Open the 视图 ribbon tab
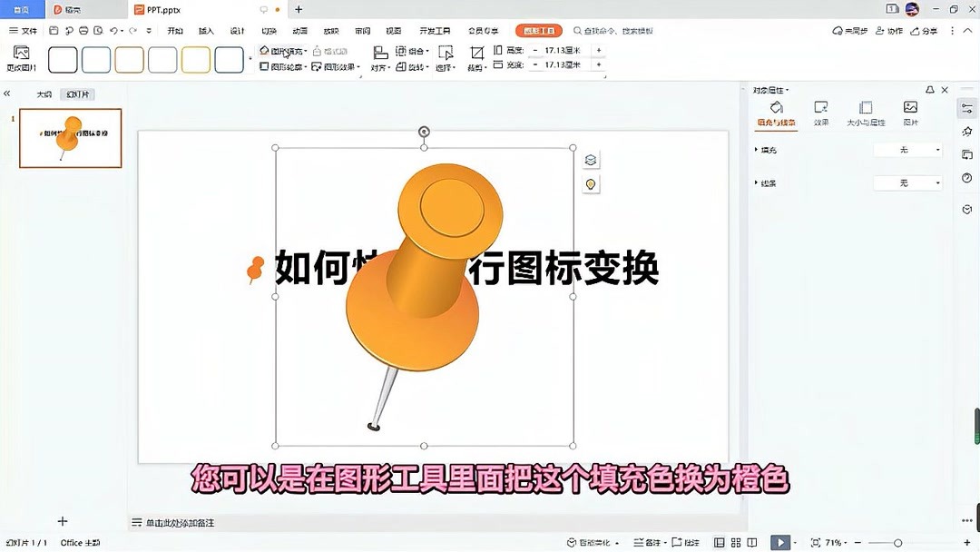 [x=394, y=30]
